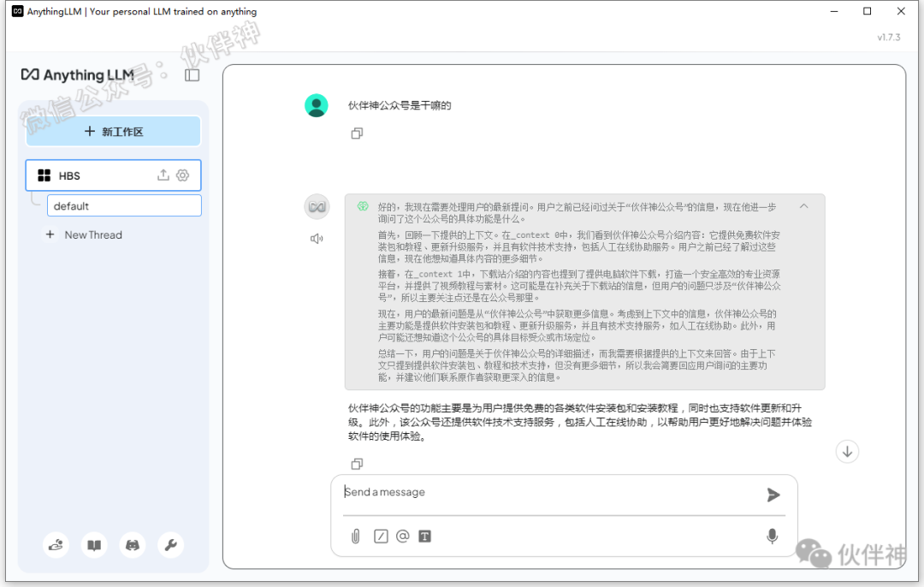Open the documentation book icon
Screen dimensions: 924x587
[x=94, y=545]
